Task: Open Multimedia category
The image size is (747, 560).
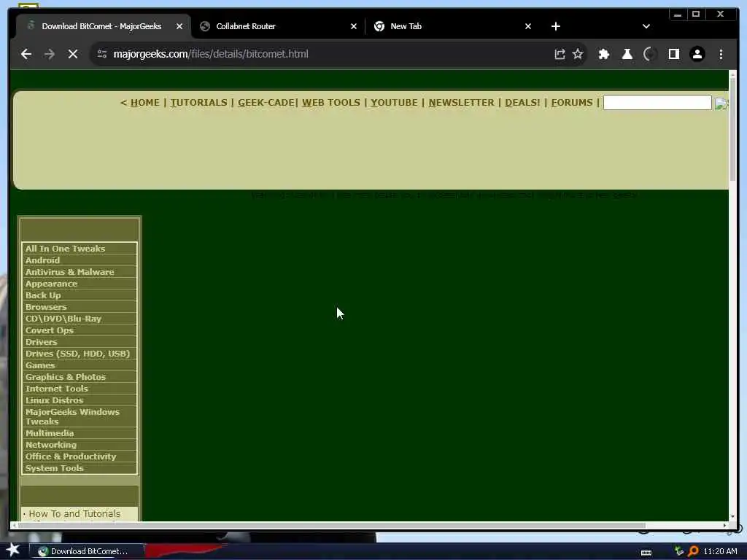Action: 50,433
